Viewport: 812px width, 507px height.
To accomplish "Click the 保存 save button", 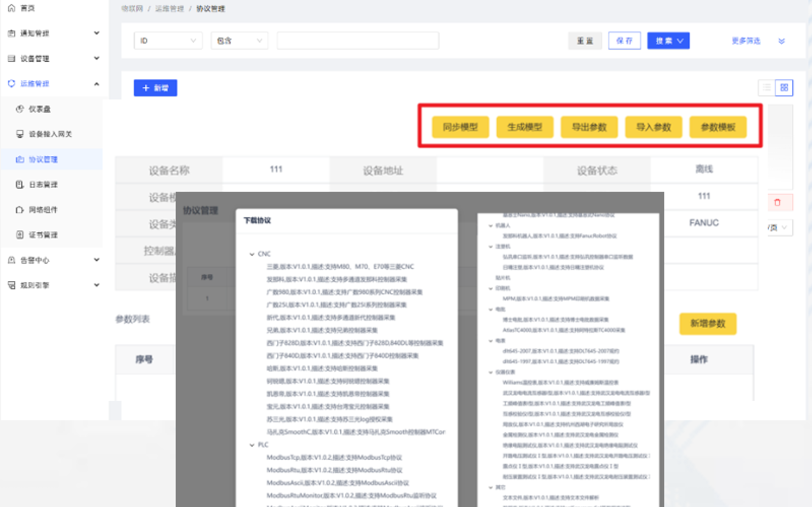I will click(x=624, y=41).
